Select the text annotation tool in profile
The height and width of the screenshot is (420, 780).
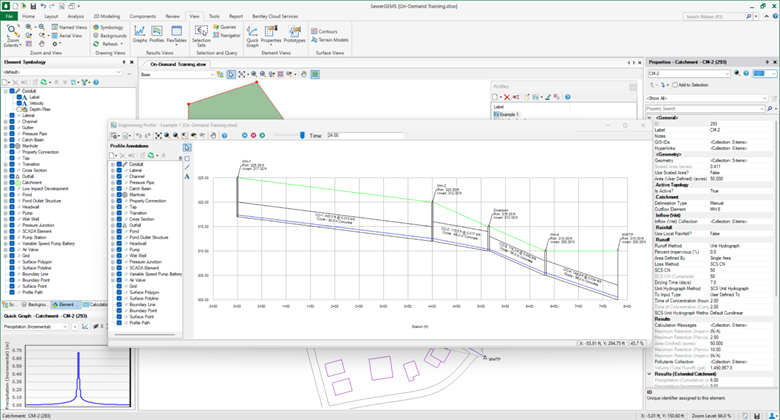coord(187,176)
